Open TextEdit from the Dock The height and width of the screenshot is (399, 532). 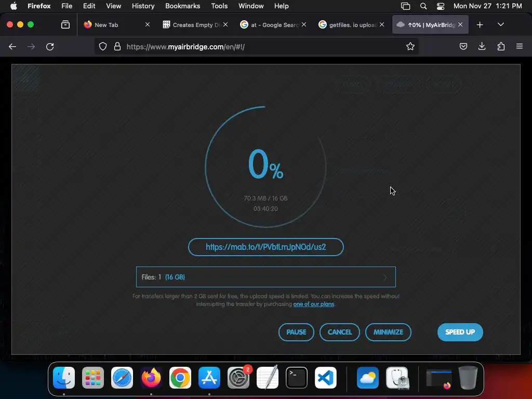(x=268, y=378)
